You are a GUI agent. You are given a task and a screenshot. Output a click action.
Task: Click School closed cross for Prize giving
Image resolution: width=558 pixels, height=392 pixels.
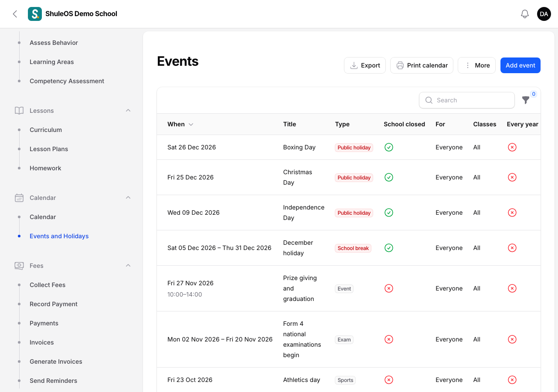coord(389,288)
